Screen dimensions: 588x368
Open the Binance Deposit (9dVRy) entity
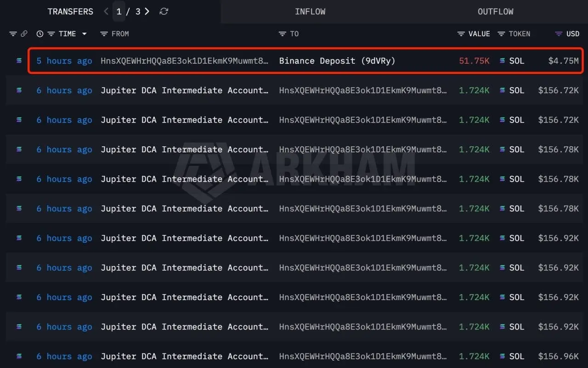(x=337, y=61)
